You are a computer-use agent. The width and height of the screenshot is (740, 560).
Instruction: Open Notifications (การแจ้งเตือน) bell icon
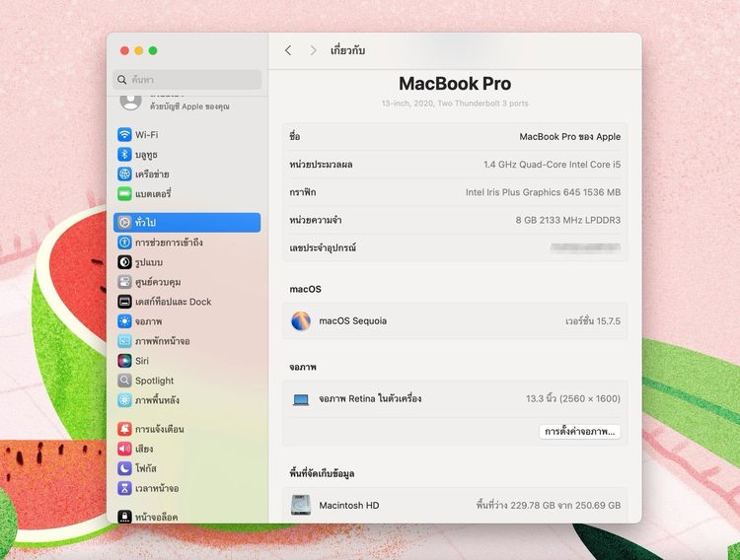coord(124,429)
